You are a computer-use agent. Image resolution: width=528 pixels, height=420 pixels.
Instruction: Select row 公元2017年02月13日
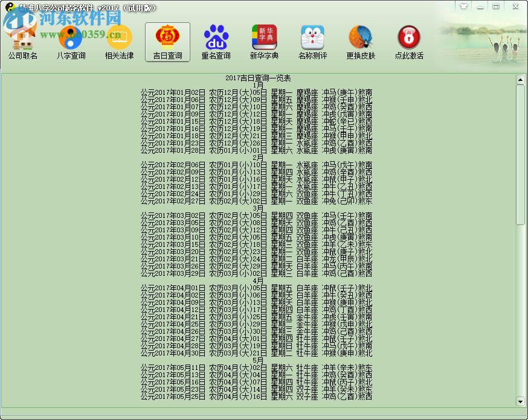tap(257, 186)
